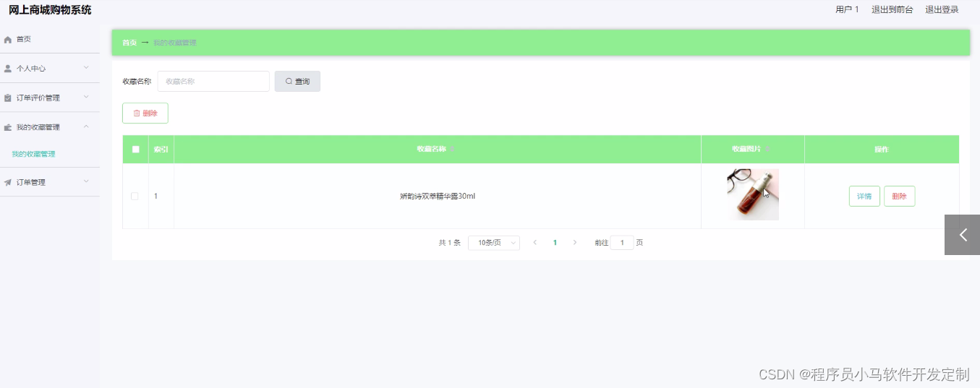
Task: Click 首页 in the breadcrumb
Action: (x=129, y=43)
